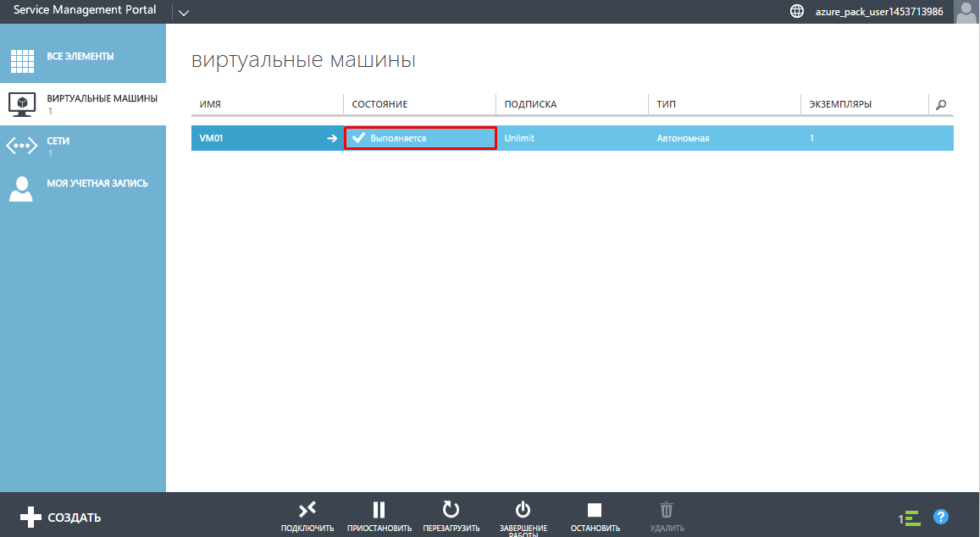This screenshot has height=537, width=980.
Task: Shut down via Завершение работы icon
Action: (x=523, y=510)
